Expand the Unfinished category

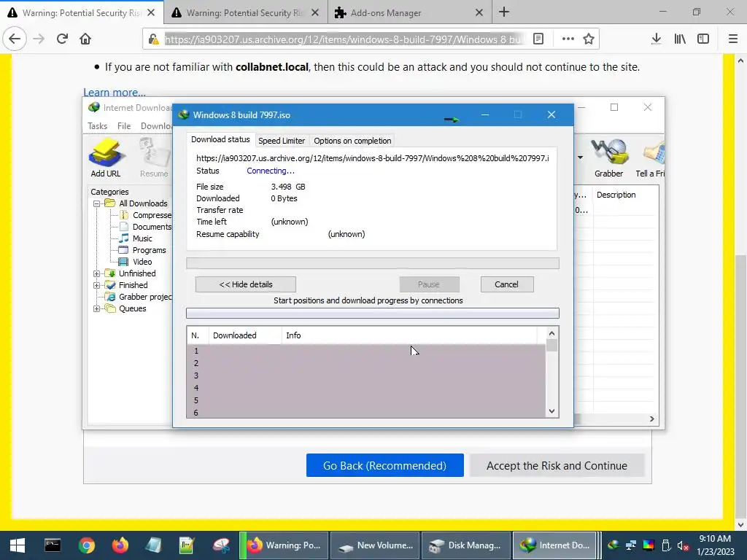(x=97, y=273)
